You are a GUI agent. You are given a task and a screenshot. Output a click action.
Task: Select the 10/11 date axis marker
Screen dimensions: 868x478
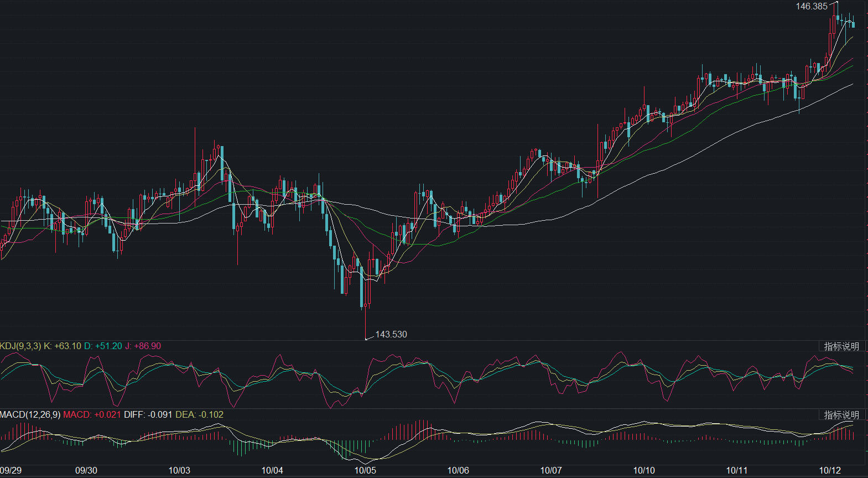737,471
